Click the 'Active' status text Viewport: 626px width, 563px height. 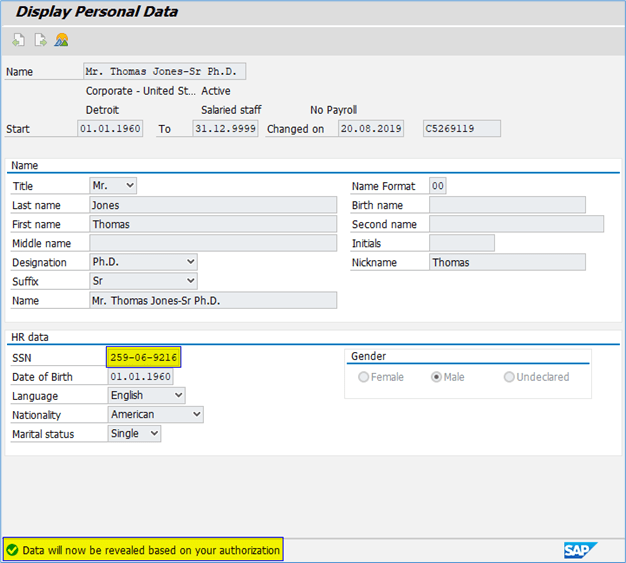(216, 91)
